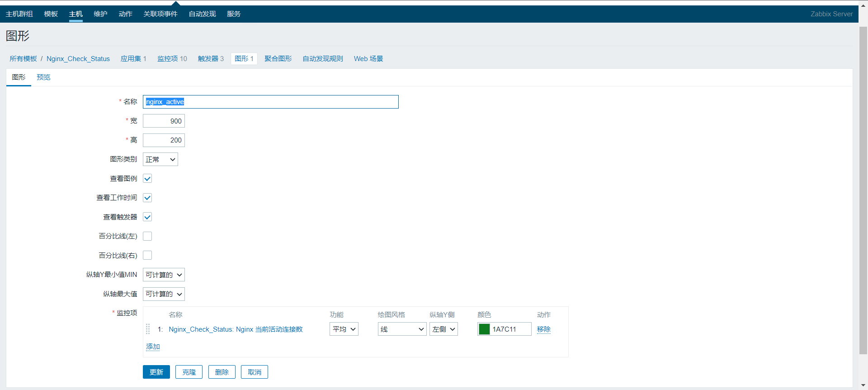Toggle the 查看触发器 checkbox
Viewport: 868px width, 390px height.
[147, 217]
